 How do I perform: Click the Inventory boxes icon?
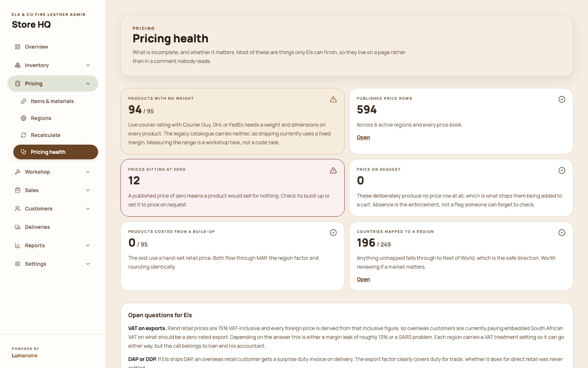[x=18, y=65]
